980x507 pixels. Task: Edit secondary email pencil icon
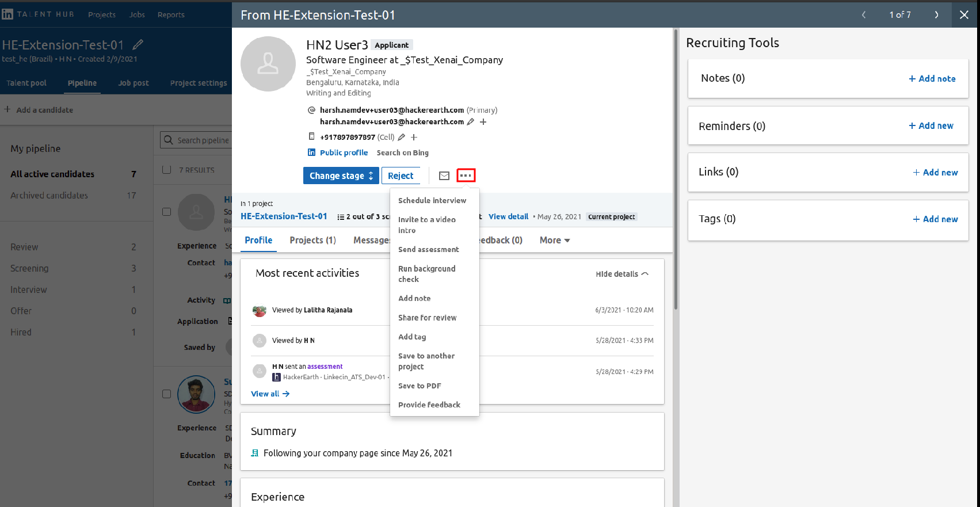click(x=470, y=122)
